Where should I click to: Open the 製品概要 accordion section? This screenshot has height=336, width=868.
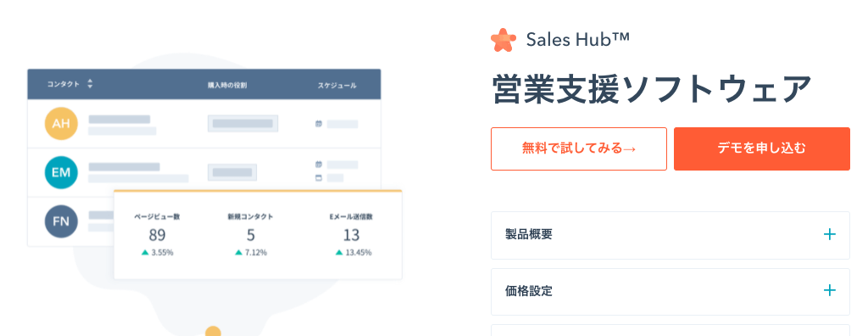click(670, 235)
